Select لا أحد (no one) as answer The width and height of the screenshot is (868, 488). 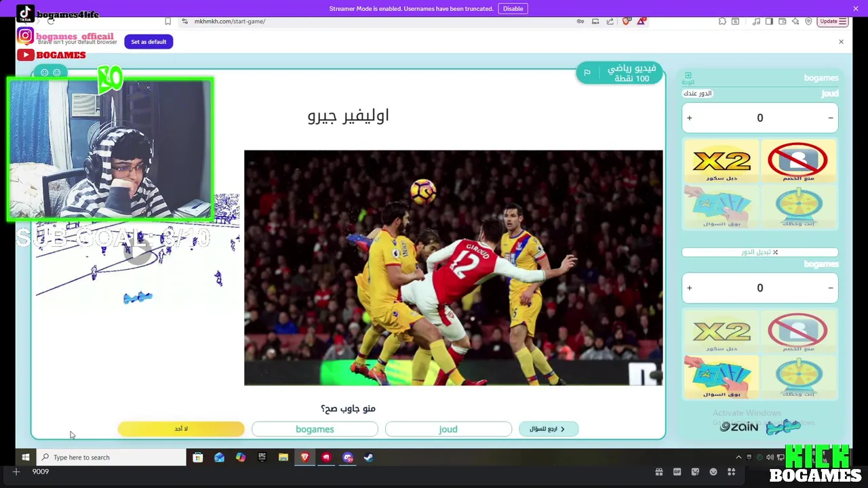point(181,429)
